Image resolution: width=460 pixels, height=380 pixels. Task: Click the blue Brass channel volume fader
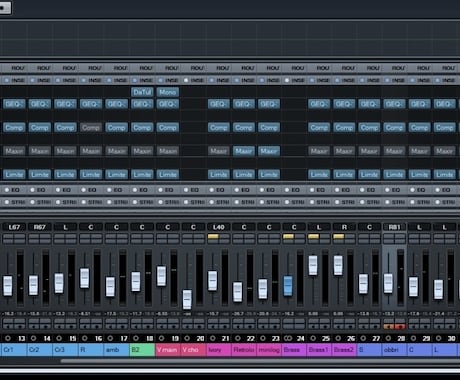[x=288, y=286]
